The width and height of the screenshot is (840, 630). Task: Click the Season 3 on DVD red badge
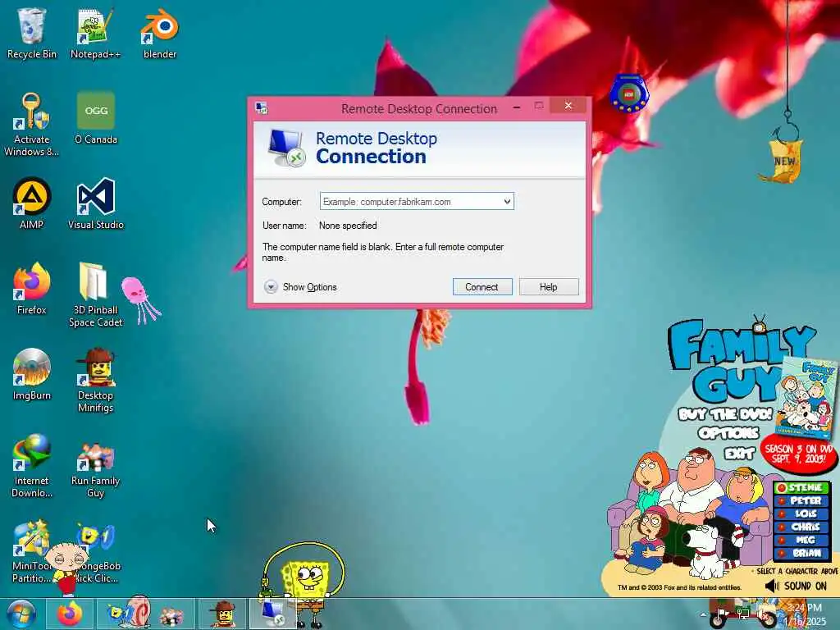798,453
